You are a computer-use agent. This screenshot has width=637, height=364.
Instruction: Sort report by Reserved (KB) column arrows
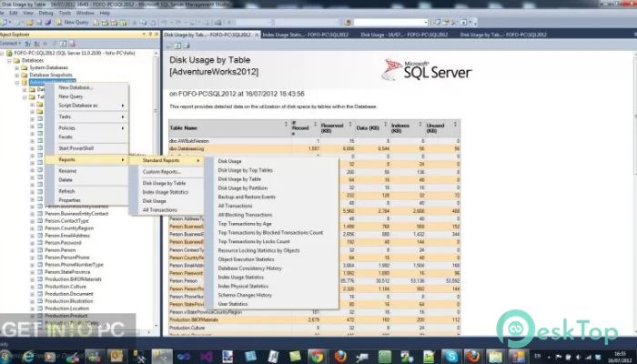click(350, 125)
